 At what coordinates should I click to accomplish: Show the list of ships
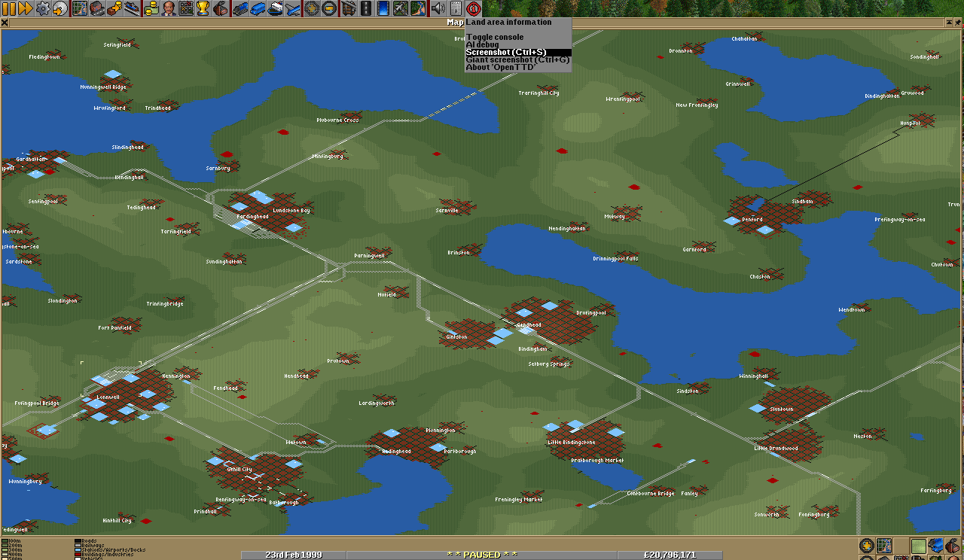(273, 8)
